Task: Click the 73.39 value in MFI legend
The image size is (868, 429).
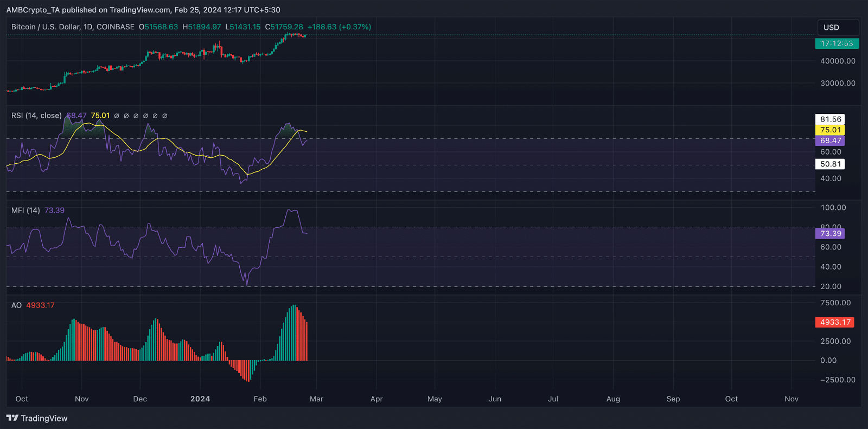Action: coord(54,210)
